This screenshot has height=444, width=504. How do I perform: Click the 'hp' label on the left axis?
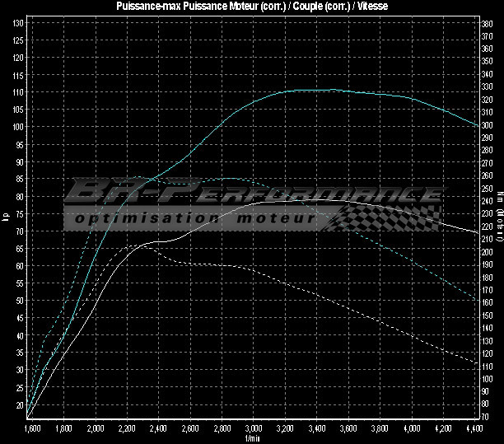coord(7,218)
